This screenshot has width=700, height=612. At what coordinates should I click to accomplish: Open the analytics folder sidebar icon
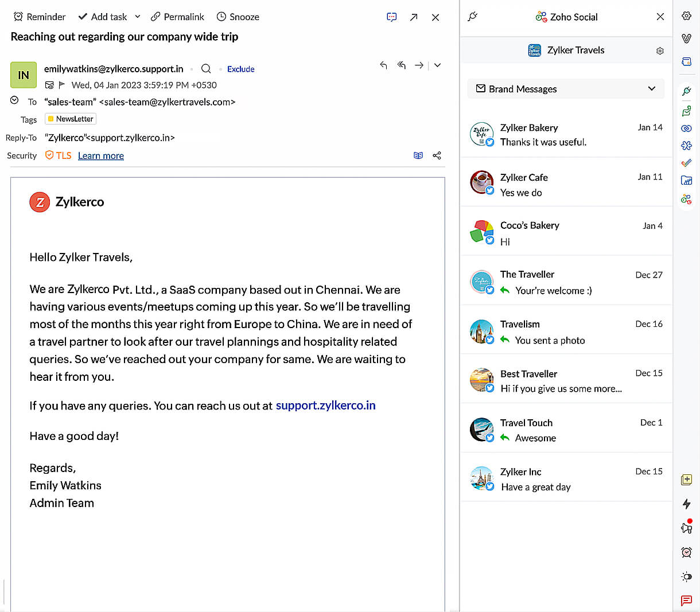point(686,181)
